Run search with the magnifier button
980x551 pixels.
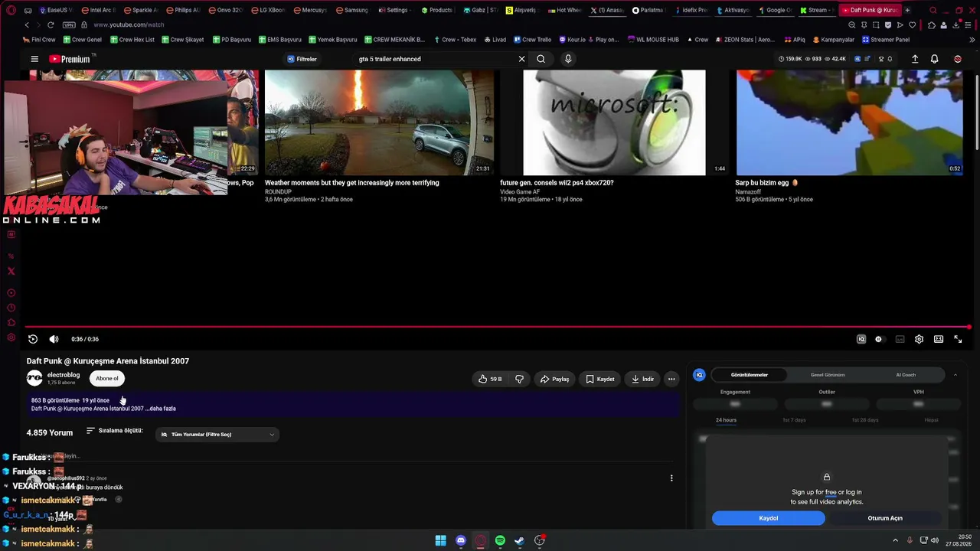point(541,59)
